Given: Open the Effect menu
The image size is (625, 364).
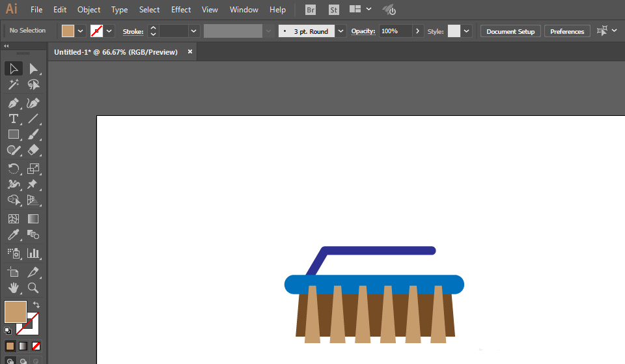Looking at the screenshot, I should pos(181,10).
